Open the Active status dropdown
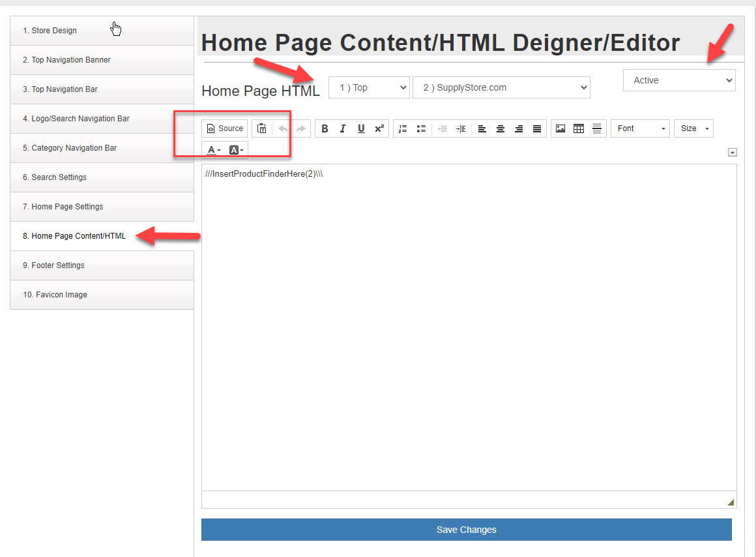The height and width of the screenshot is (557, 756). [x=679, y=80]
